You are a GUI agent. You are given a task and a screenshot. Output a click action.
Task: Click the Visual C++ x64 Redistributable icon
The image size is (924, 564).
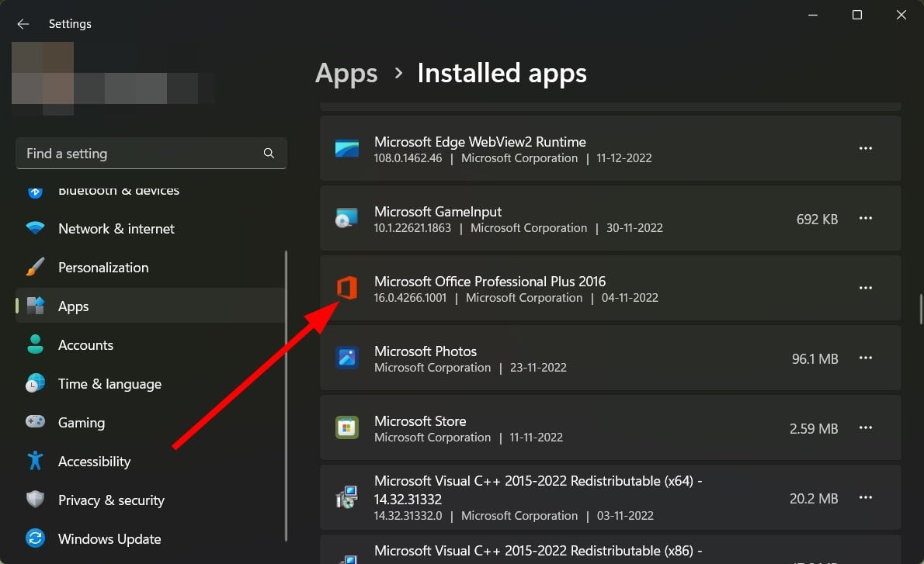tap(346, 498)
